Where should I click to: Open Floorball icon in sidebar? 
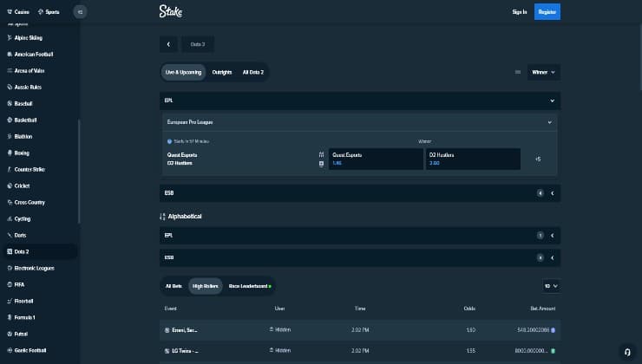10,301
